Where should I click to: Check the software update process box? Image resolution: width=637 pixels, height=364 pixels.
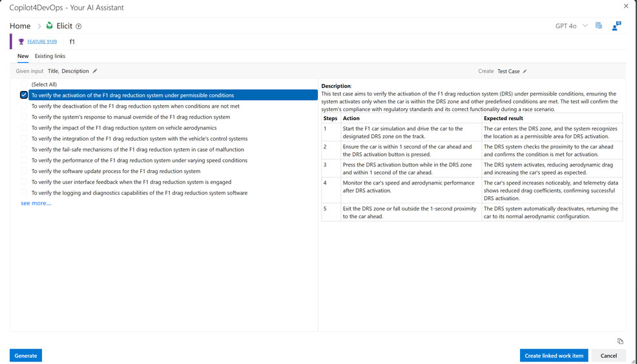(x=24, y=171)
